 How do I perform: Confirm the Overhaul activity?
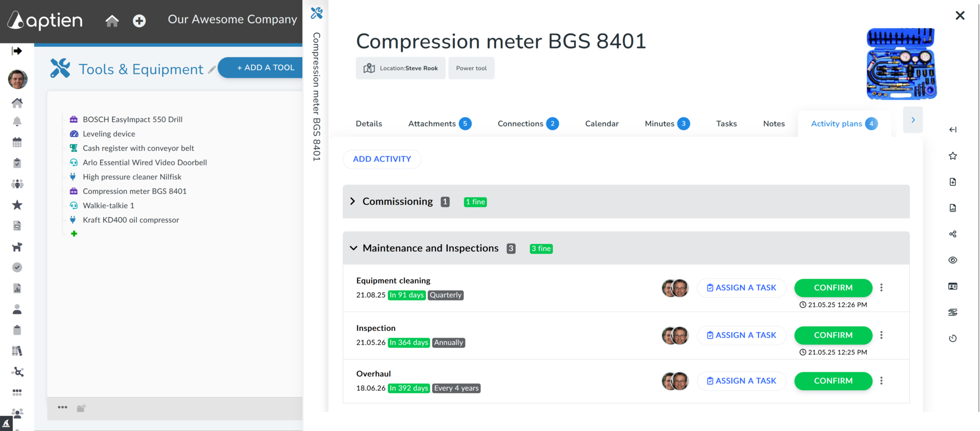pos(833,381)
